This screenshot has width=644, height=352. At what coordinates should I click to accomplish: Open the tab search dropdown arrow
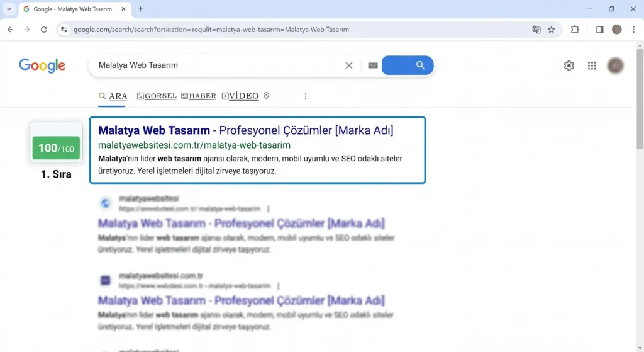(9, 9)
